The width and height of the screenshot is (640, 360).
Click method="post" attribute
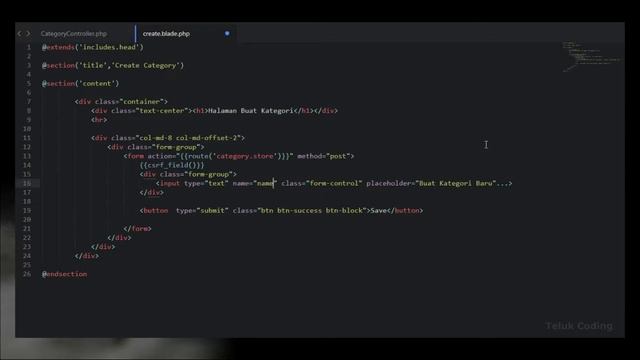(x=324, y=156)
